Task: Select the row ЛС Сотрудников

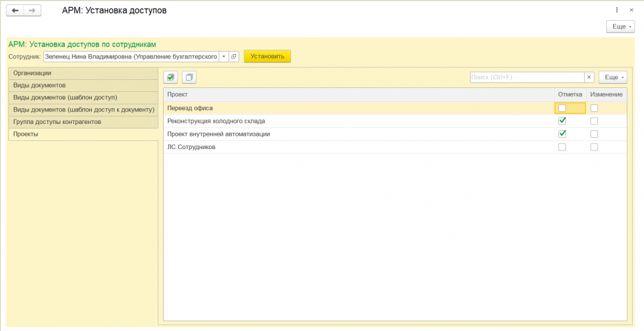Action: (x=395, y=147)
